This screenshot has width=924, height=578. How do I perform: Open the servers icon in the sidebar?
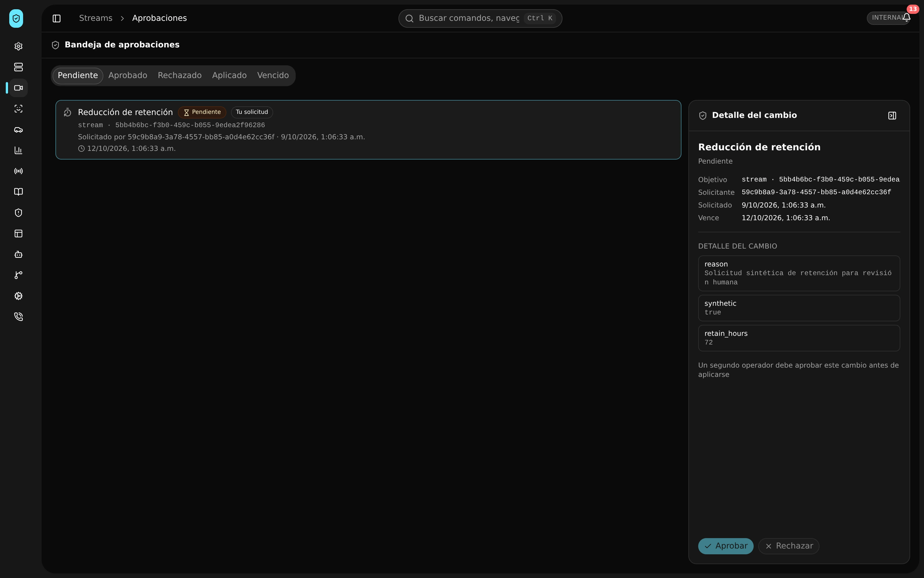point(18,67)
